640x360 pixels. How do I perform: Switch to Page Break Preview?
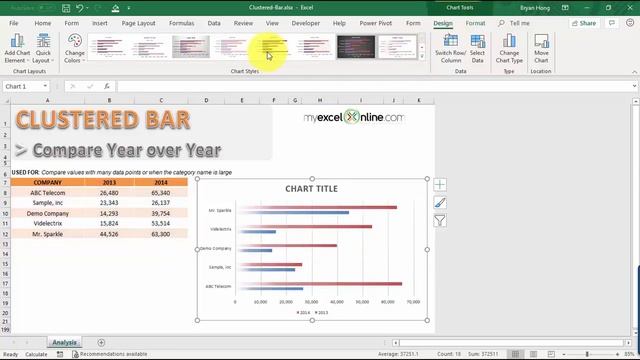(x=551, y=354)
